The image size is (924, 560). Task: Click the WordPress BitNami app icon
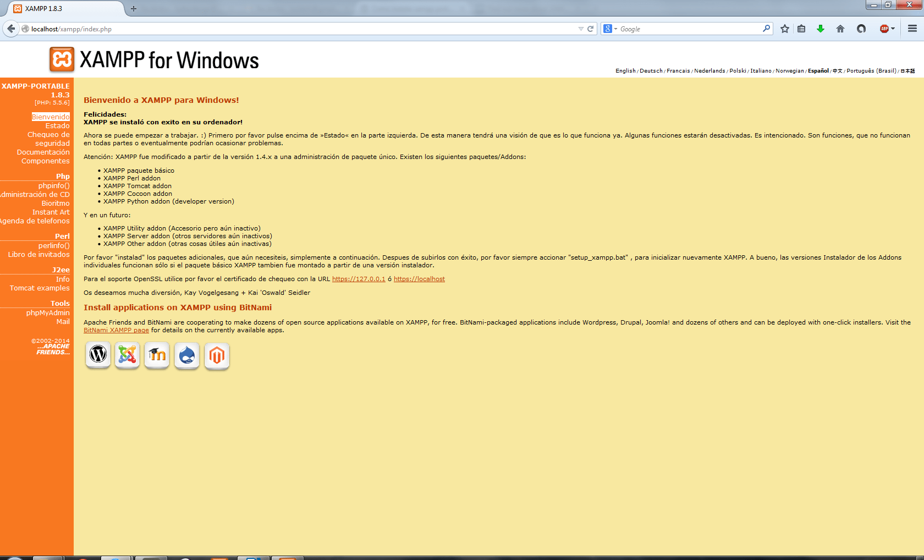click(x=98, y=355)
